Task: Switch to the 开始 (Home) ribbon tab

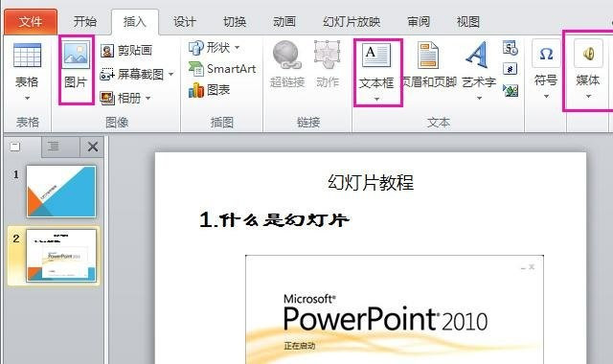Action: tap(85, 21)
